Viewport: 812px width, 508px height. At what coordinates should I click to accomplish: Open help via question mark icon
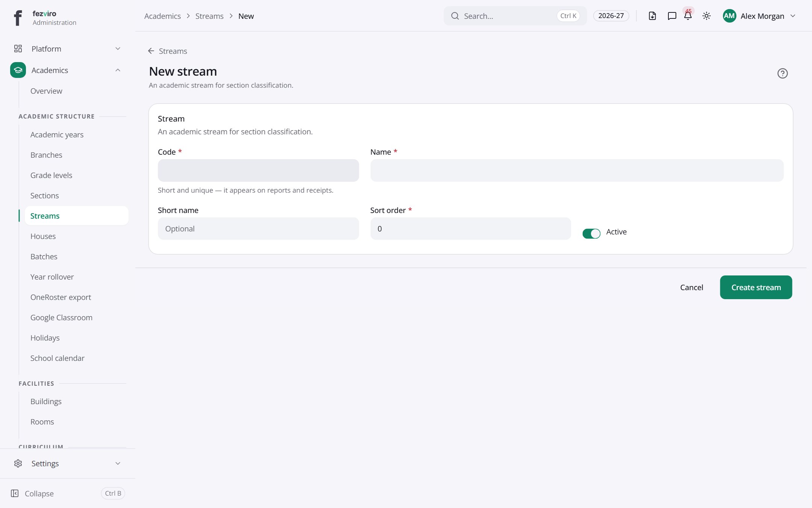point(782,73)
